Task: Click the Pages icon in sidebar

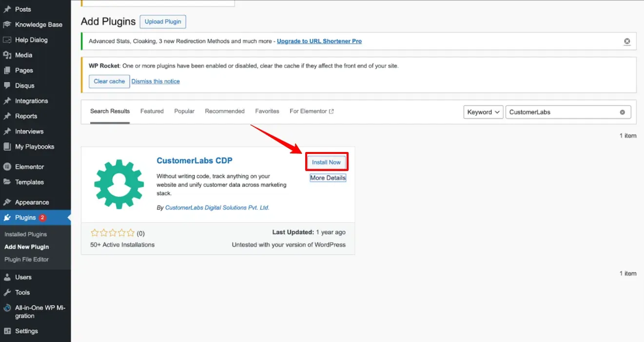Action: coord(7,70)
